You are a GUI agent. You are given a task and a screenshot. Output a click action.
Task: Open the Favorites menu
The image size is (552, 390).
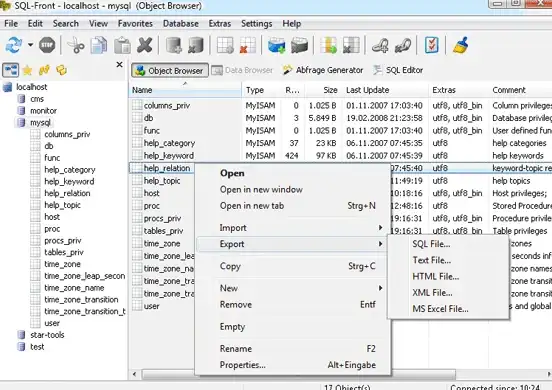135,24
